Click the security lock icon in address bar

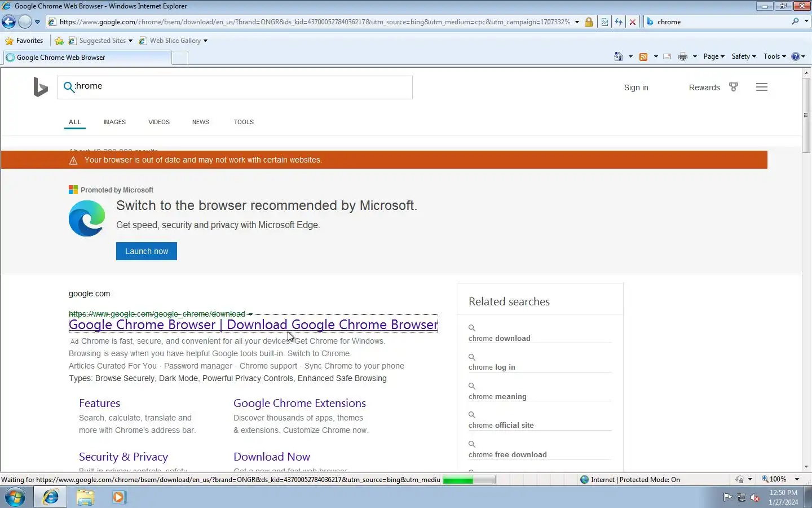pos(589,22)
